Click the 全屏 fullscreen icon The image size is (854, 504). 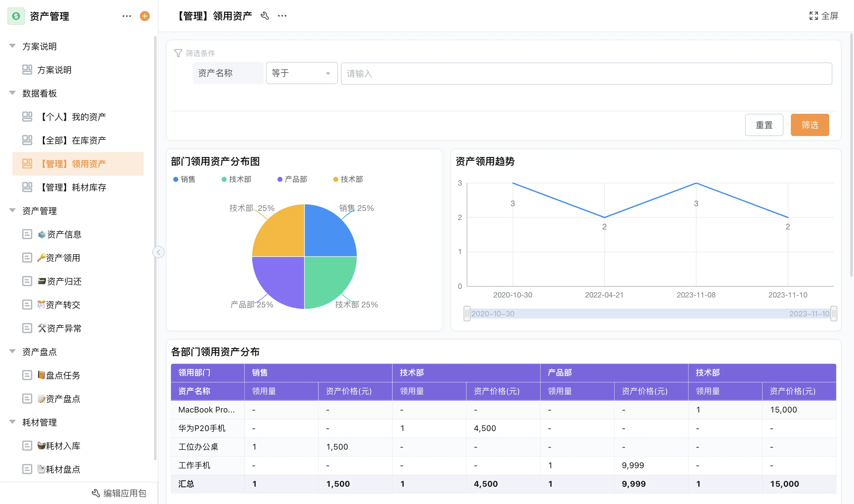click(814, 16)
